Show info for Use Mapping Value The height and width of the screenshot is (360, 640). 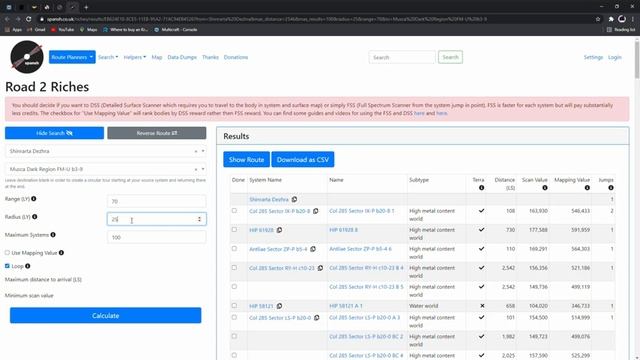tap(61, 253)
